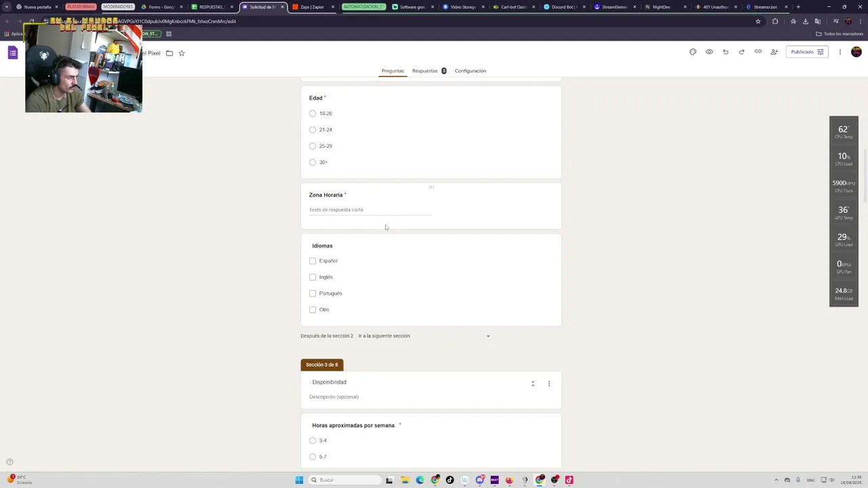Go to the Google Forms home icon
The height and width of the screenshot is (488, 868).
point(13,53)
